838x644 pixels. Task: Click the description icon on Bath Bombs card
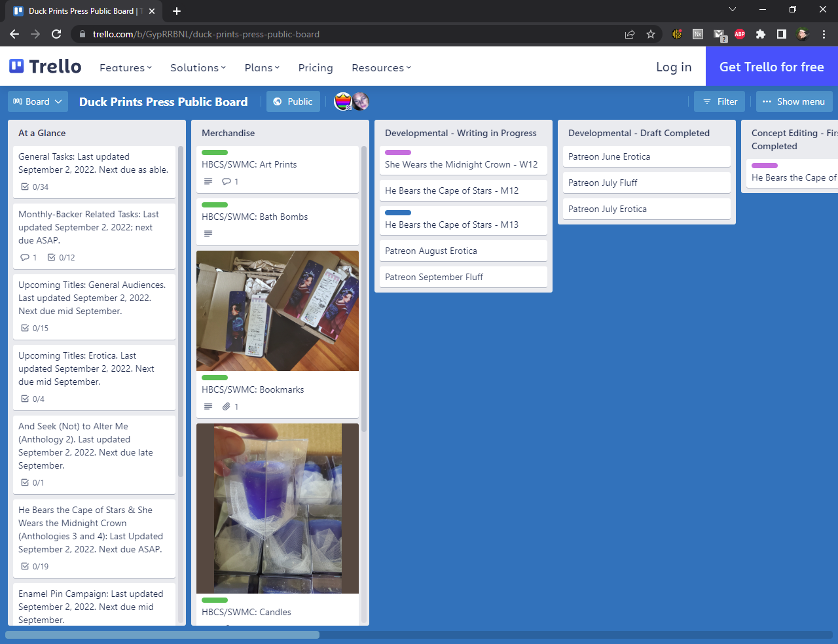tap(208, 234)
